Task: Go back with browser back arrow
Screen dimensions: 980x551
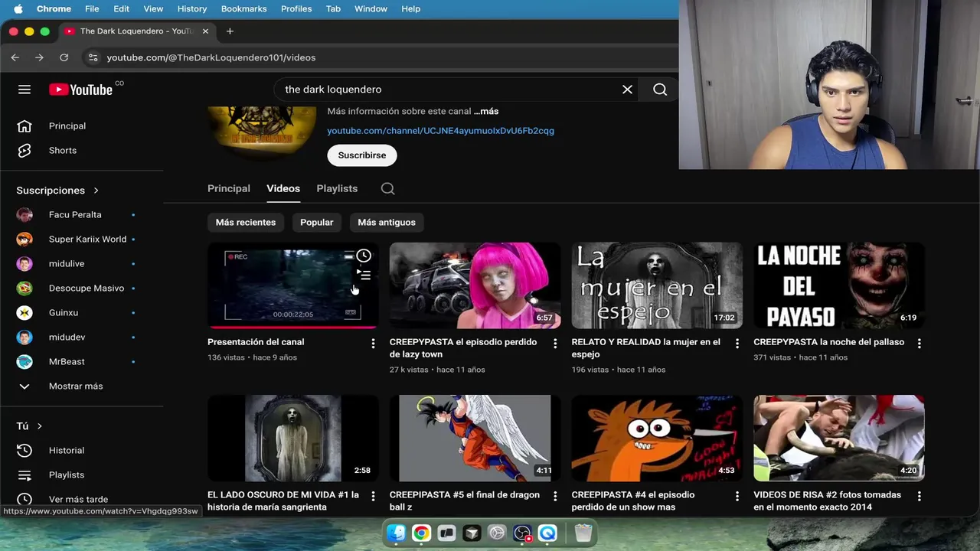Action: point(15,57)
